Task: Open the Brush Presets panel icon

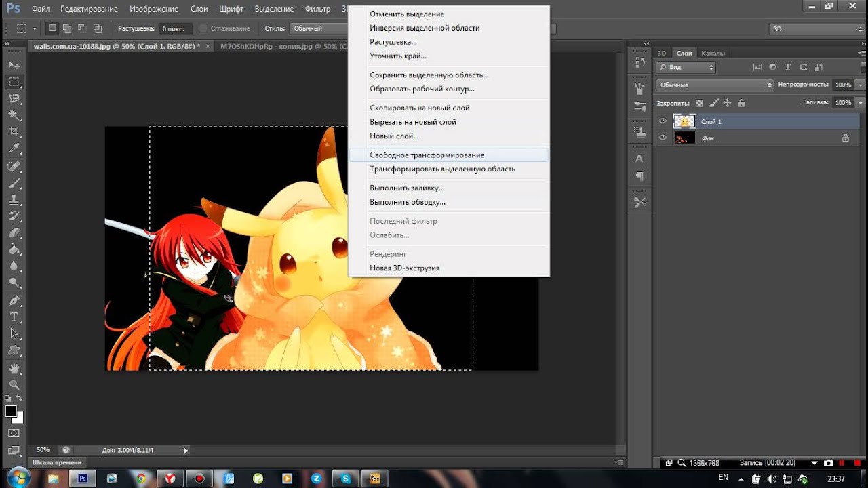Action: point(639,88)
